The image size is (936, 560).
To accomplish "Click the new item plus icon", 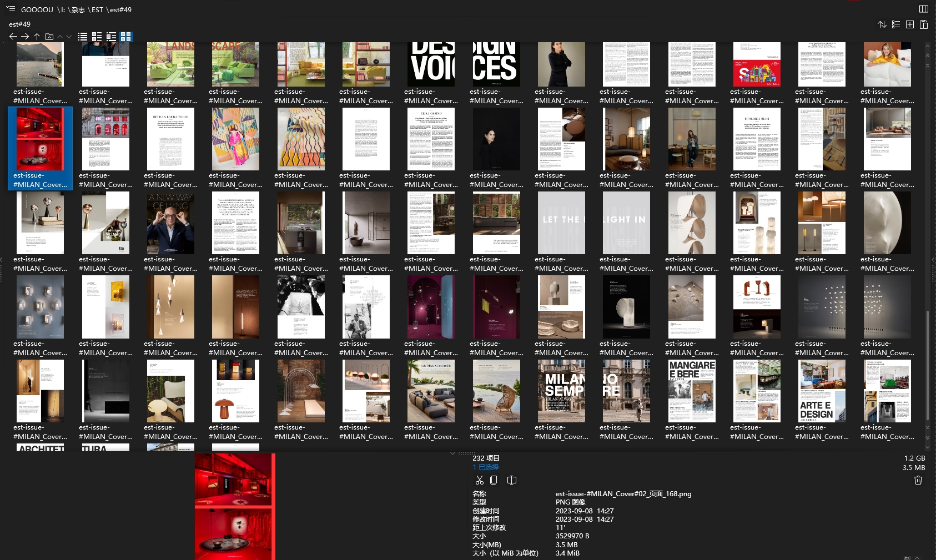I will click(x=910, y=24).
